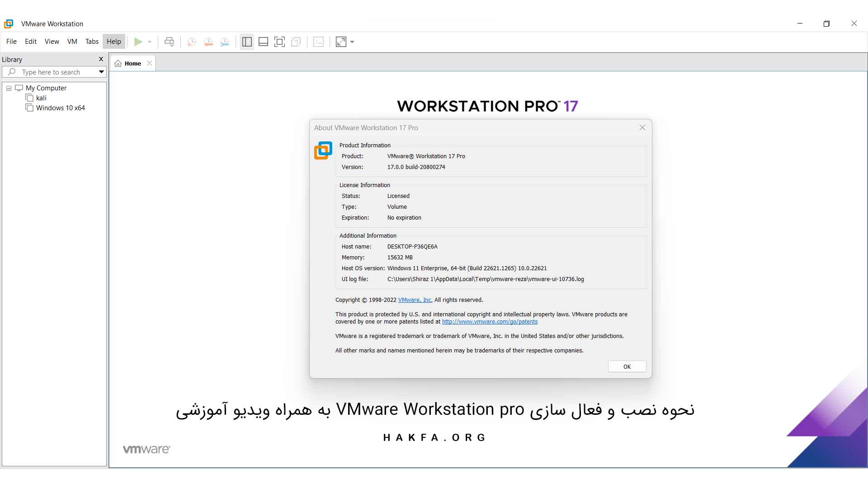Select the Windows 10 x64 virtual machine
Viewport: 868px width, 488px height.
click(61, 108)
